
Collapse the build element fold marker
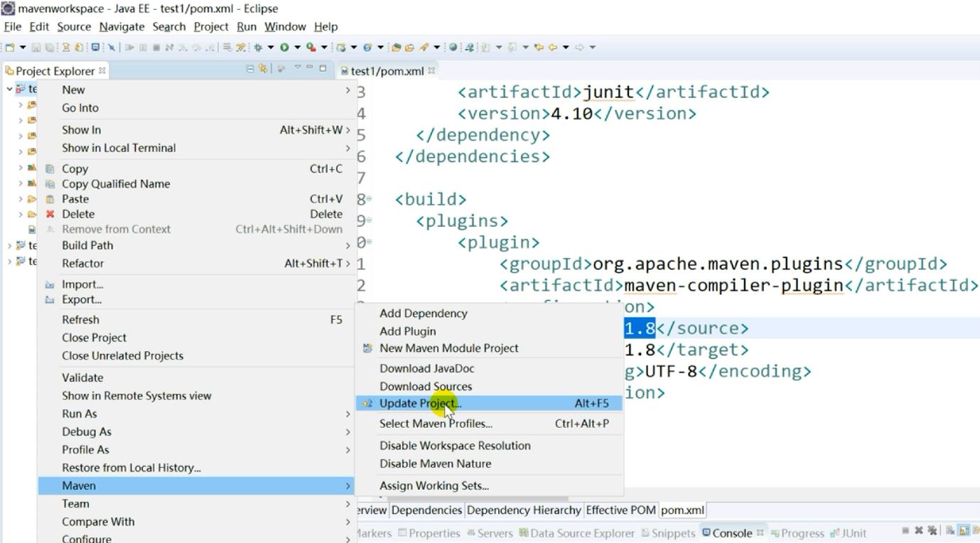[x=370, y=199]
